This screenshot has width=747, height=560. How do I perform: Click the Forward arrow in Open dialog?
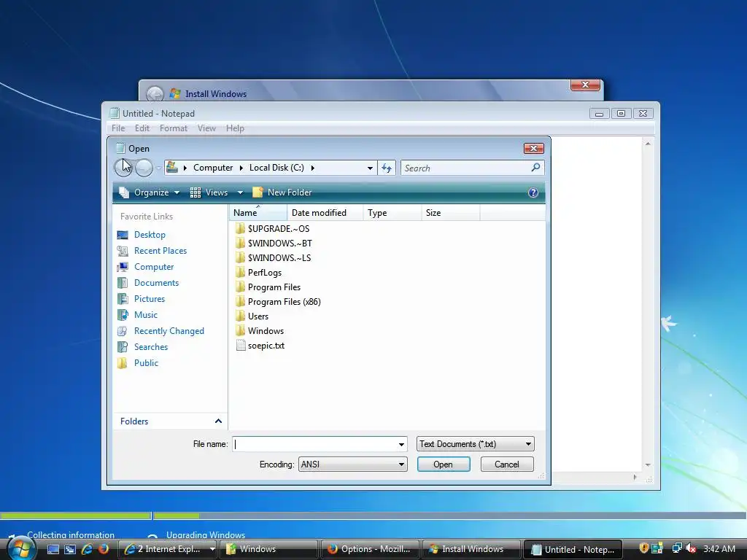(x=144, y=168)
